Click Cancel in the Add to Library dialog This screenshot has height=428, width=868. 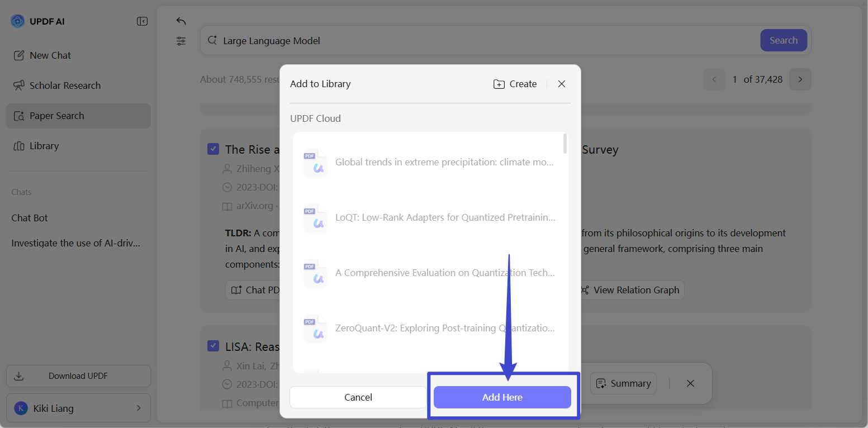(x=358, y=397)
